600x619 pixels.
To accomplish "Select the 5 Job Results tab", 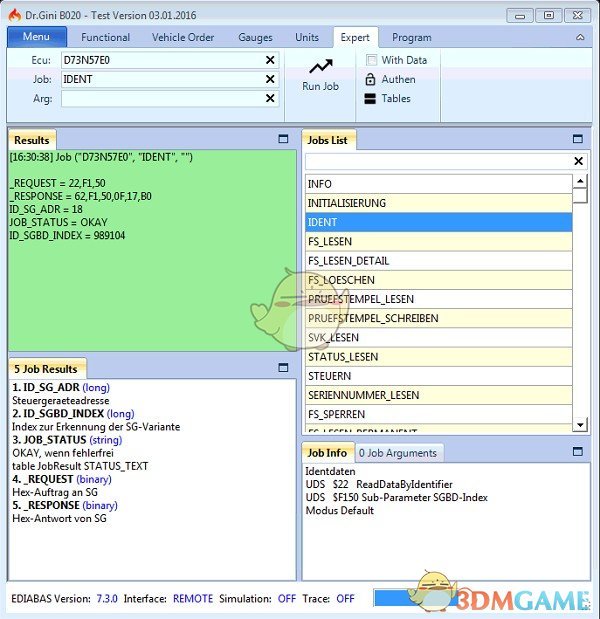I will tap(47, 369).
